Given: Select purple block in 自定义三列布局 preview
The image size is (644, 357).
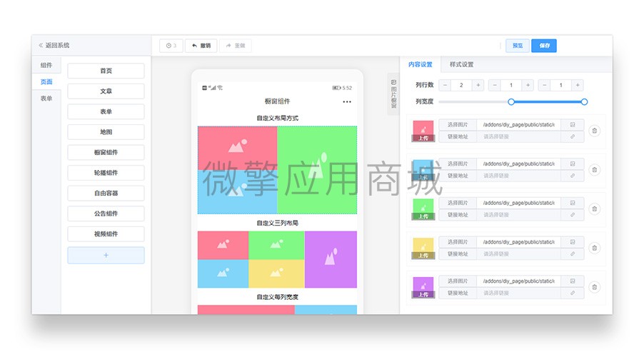Looking at the screenshot, I should [x=331, y=259].
